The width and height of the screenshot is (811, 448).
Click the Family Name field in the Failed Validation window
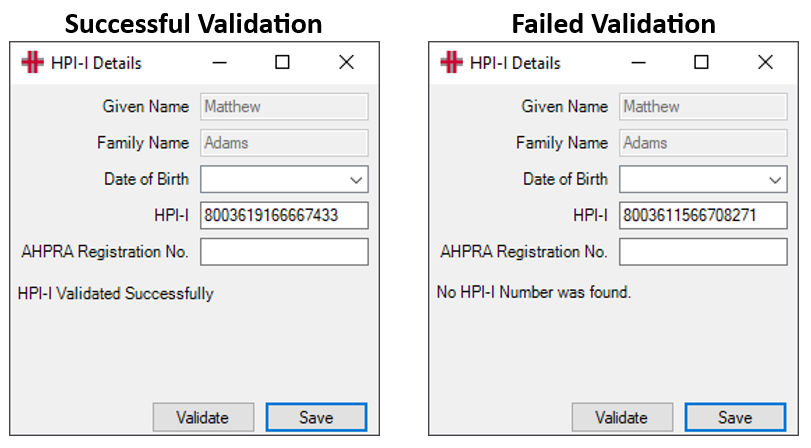point(703,143)
